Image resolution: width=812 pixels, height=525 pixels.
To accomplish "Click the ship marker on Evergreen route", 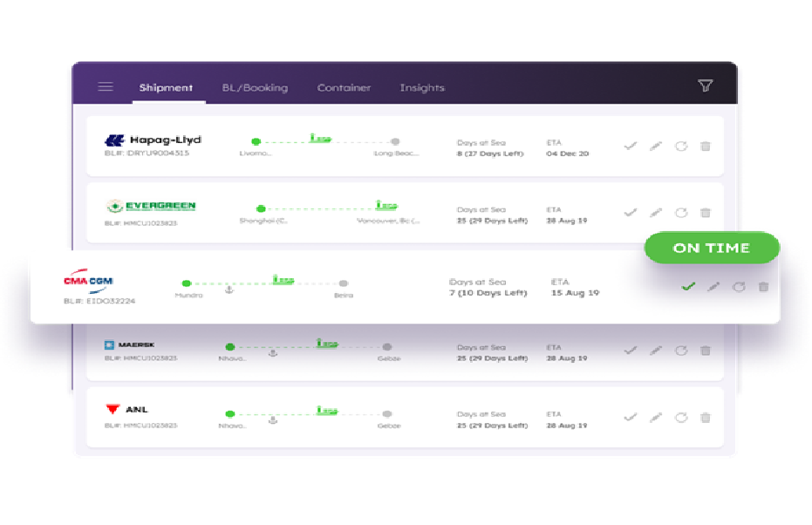I will coord(386,205).
